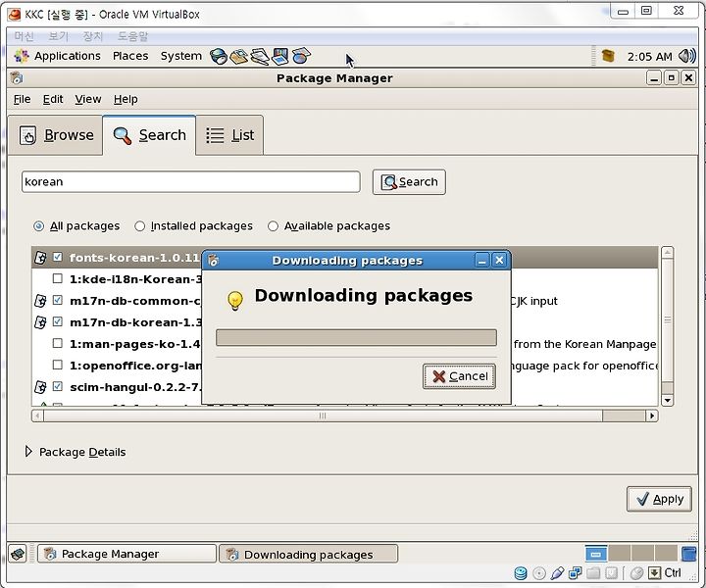
Task: Open the File menu
Action: tap(22, 99)
